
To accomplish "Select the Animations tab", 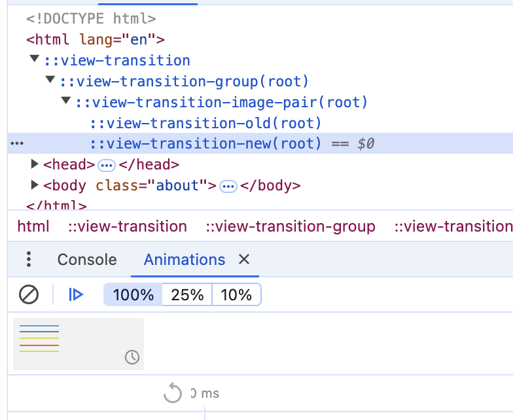I will point(185,260).
